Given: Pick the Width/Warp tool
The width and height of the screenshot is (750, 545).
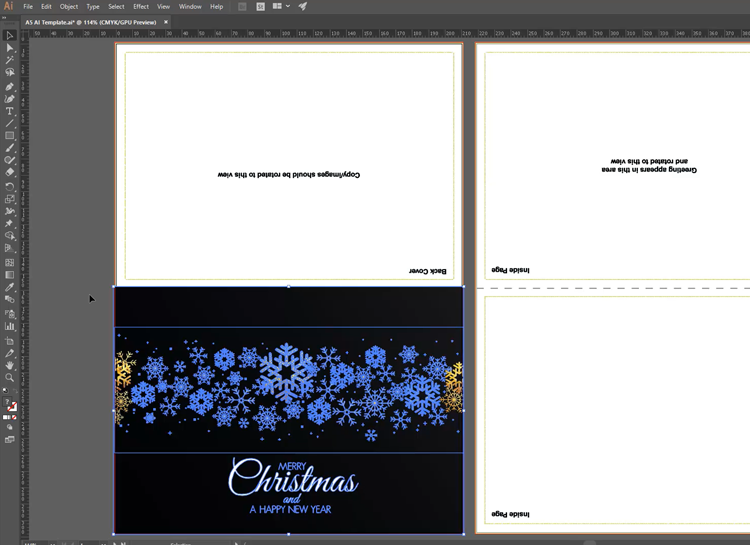Looking at the screenshot, I should 10,211.
